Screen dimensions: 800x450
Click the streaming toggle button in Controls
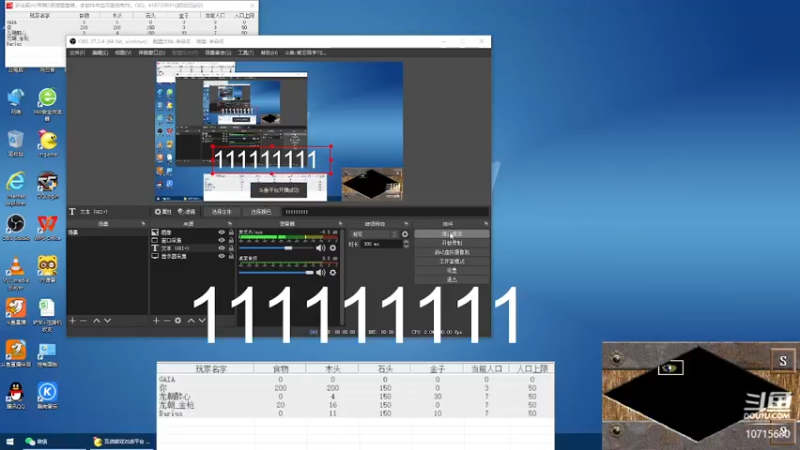click(x=452, y=234)
